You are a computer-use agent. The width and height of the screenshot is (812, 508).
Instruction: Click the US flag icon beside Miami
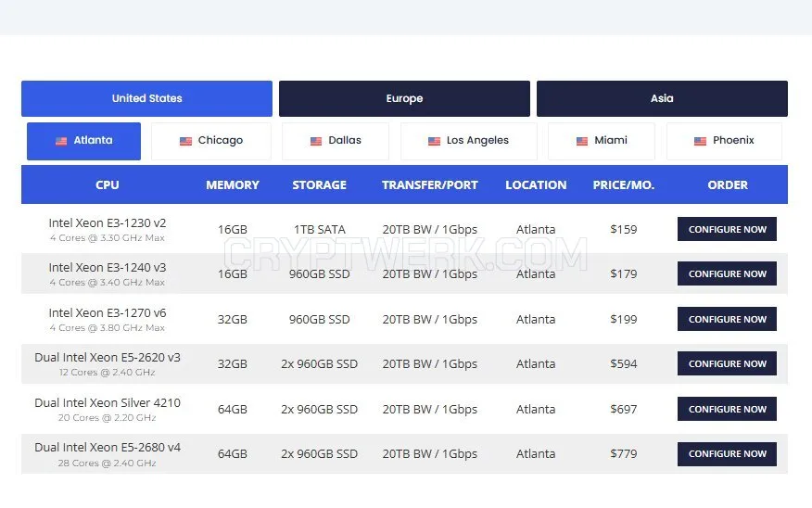[x=582, y=141]
